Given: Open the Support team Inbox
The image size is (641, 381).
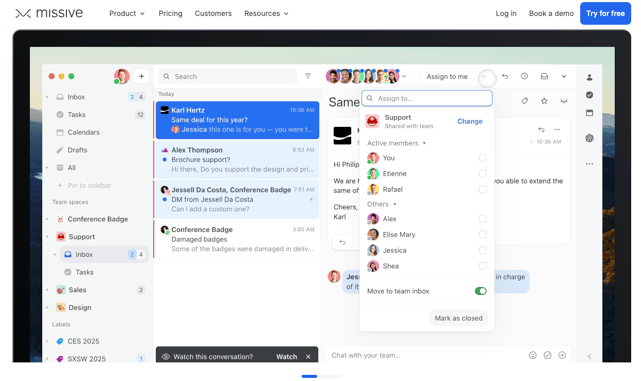Looking at the screenshot, I should coord(105,254).
